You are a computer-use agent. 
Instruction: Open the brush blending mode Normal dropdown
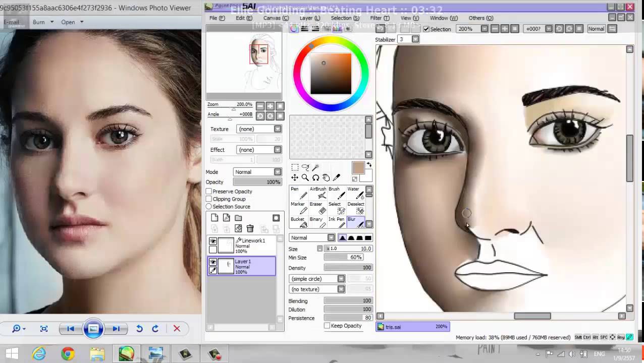click(312, 238)
